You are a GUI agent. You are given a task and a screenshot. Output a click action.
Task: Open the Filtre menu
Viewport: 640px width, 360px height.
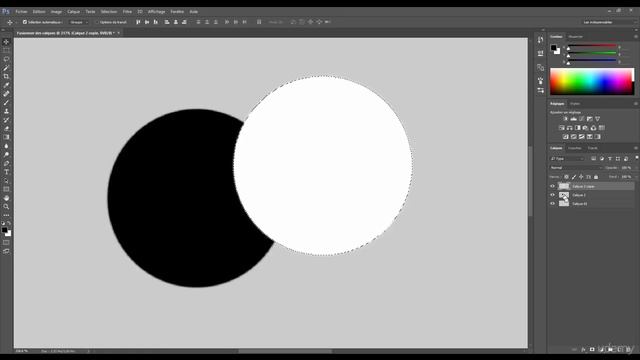click(127, 12)
